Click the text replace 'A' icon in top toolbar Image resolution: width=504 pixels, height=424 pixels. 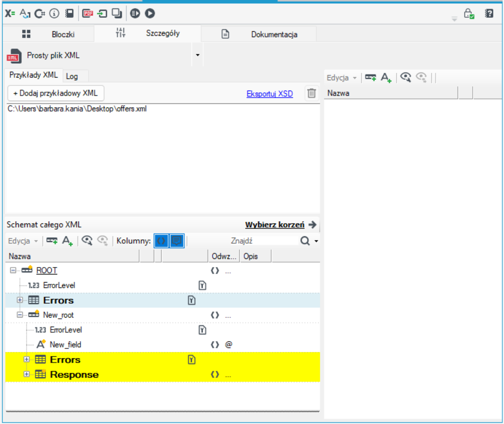pos(25,13)
